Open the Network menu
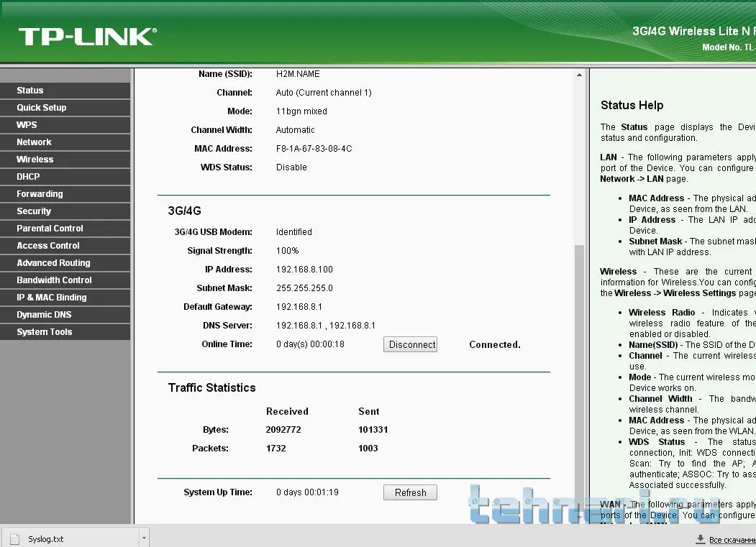The width and height of the screenshot is (756, 547). (65, 142)
